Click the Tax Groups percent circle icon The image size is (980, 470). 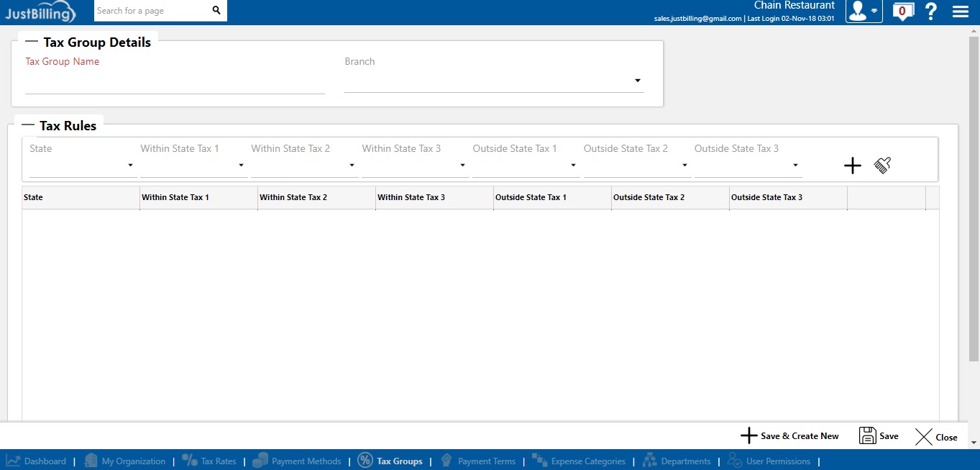365,461
